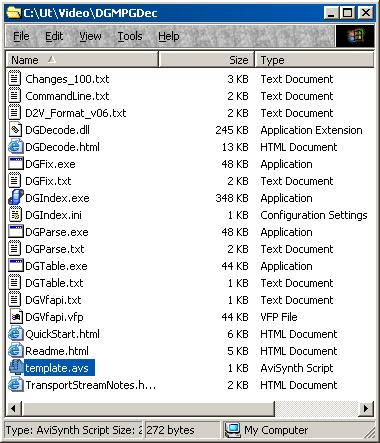Click the left arrow of the horizontal scrollbar
This screenshot has width=380, height=443.
click(x=14, y=408)
